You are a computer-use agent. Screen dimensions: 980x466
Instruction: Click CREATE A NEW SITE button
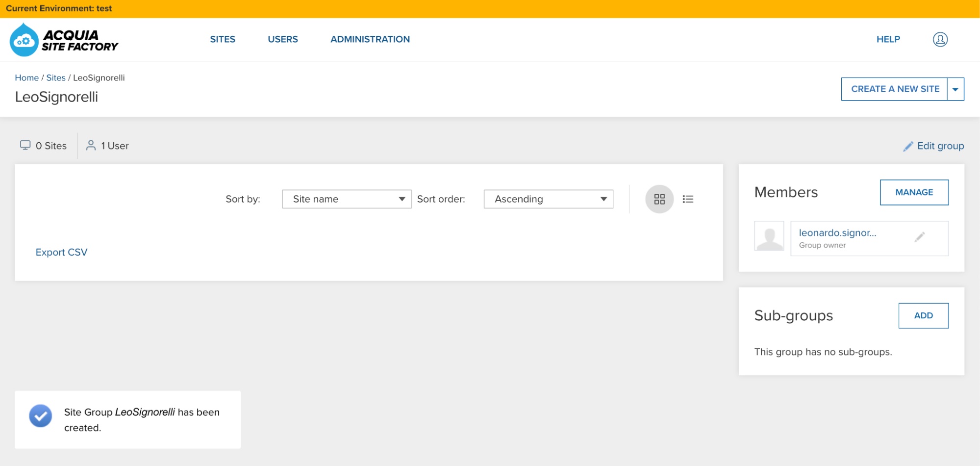[x=895, y=89]
